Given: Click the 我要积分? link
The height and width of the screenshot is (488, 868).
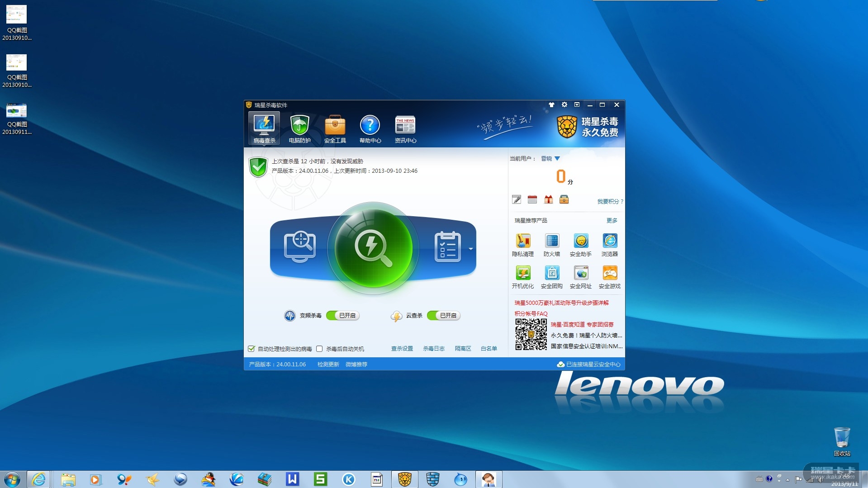Looking at the screenshot, I should point(610,202).
